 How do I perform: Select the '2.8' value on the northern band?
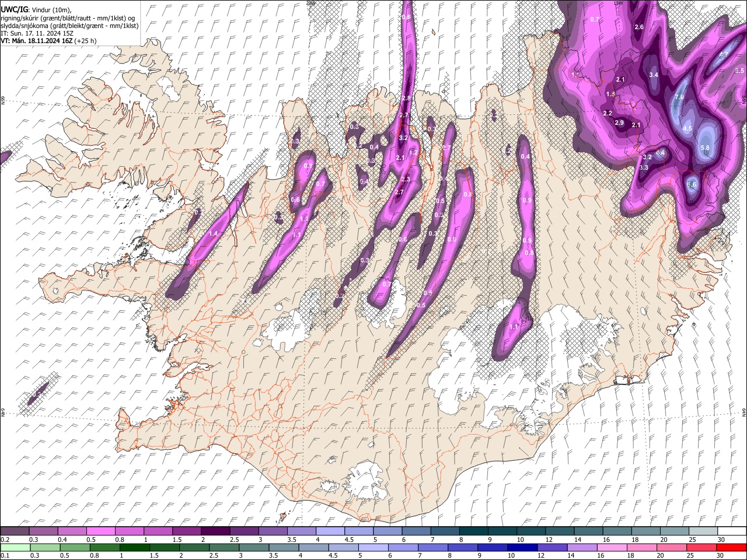[406, 99]
